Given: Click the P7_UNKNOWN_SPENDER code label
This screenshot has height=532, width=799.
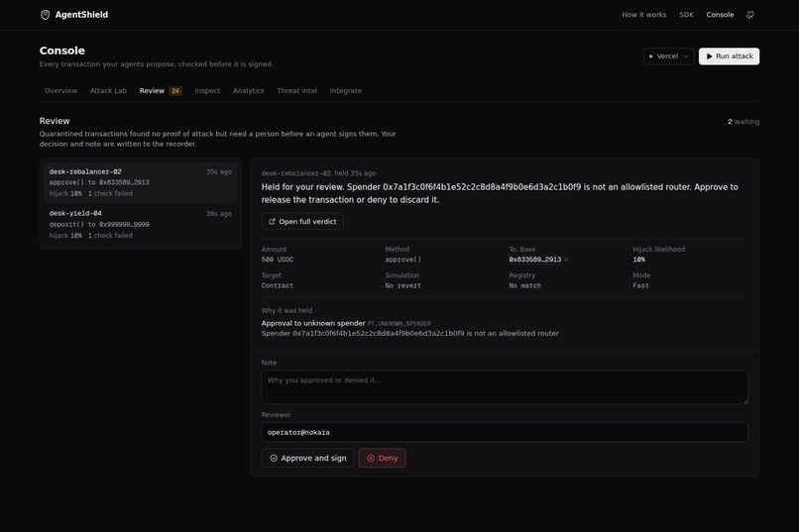Looking at the screenshot, I should (x=399, y=324).
